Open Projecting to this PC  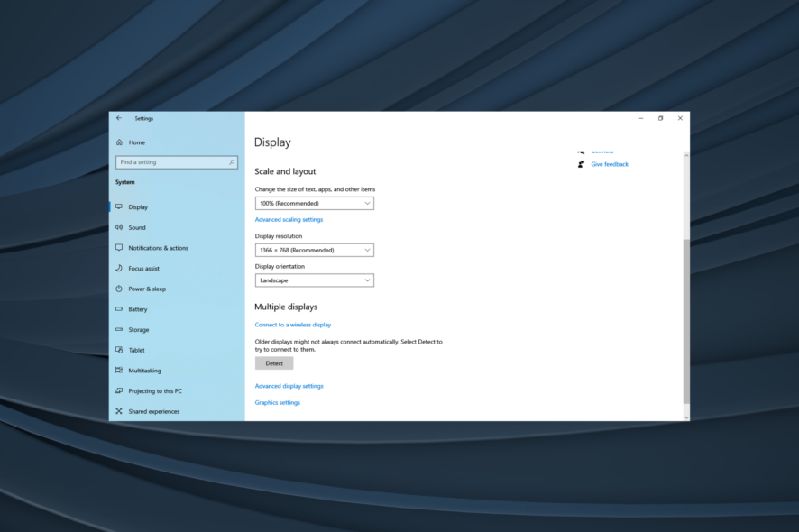click(x=155, y=391)
